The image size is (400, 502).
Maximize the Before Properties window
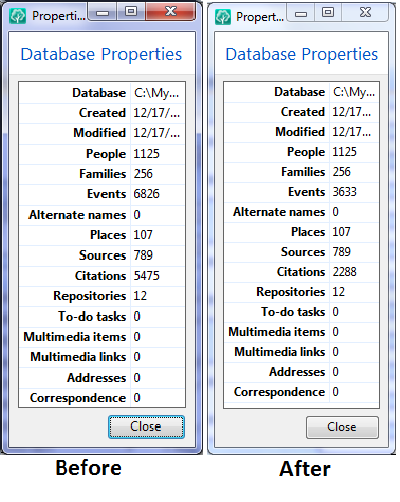tap(131, 12)
